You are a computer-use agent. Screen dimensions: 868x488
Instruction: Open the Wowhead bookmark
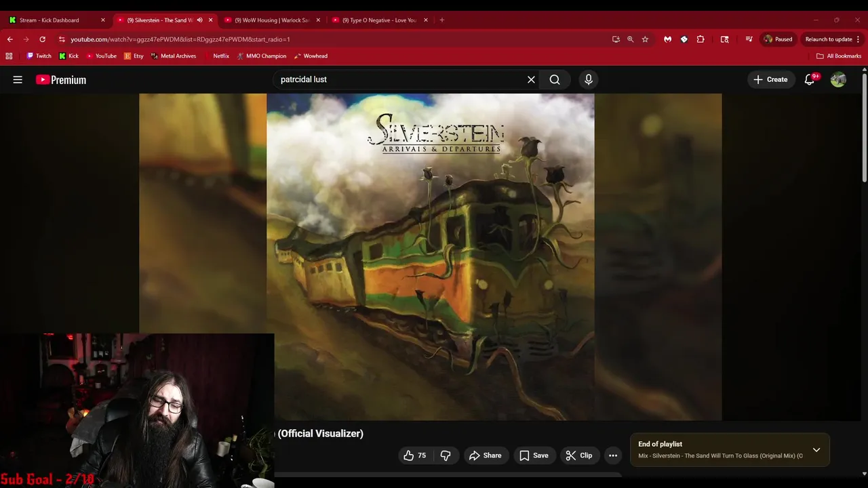click(311, 56)
